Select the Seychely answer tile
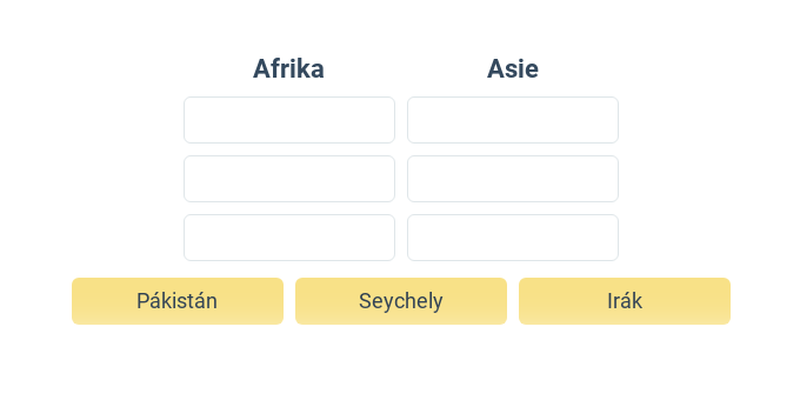The height and width of the screenshot is (400, 800). 401,301
